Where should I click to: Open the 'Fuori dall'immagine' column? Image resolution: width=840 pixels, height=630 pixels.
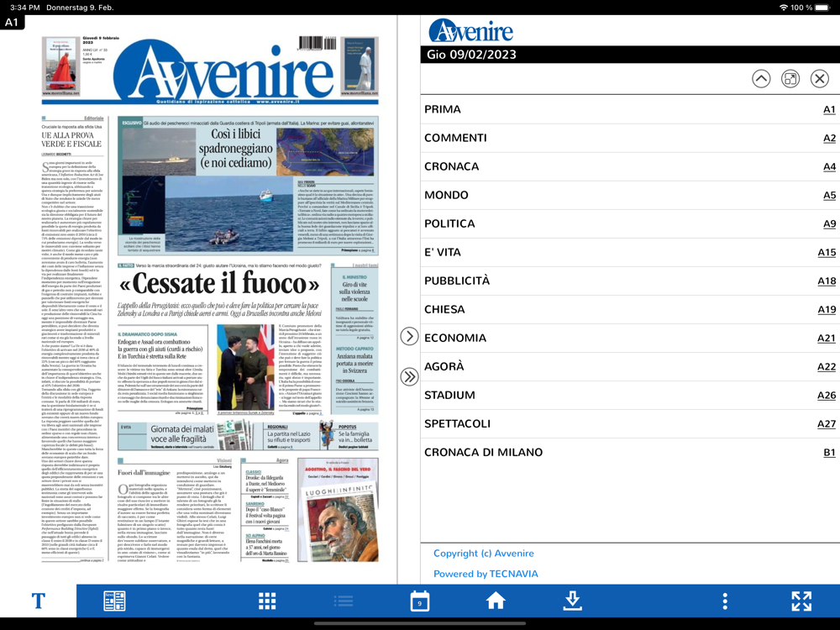click(144, 472)
